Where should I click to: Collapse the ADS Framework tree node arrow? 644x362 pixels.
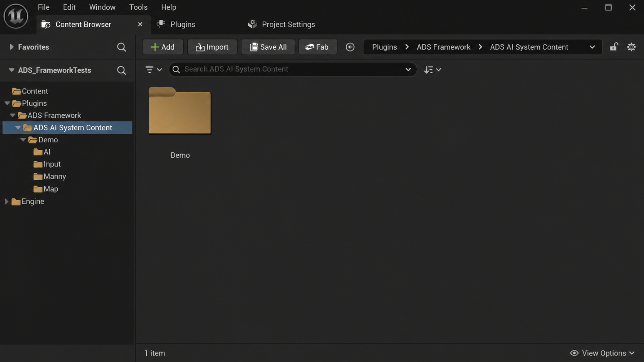[13, 115]
